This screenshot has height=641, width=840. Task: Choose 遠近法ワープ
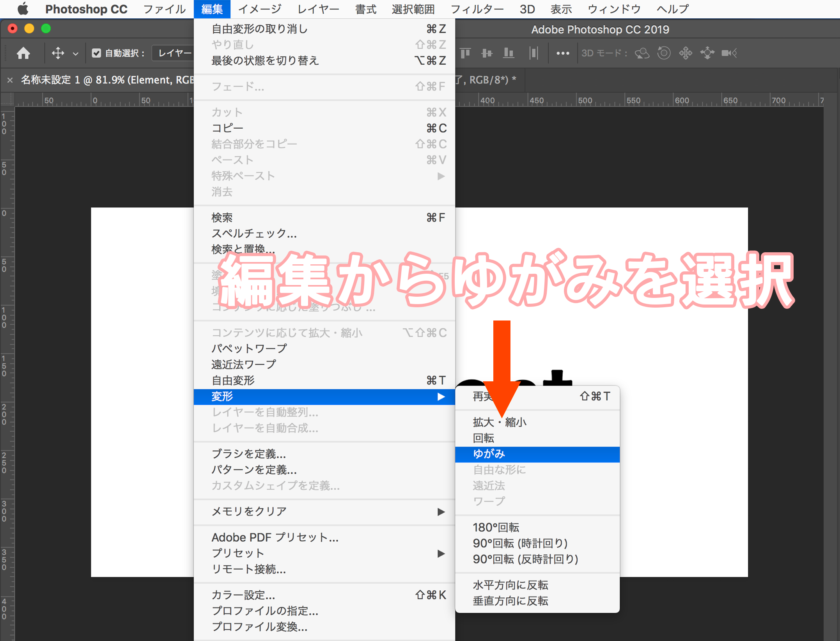[324, 364]
